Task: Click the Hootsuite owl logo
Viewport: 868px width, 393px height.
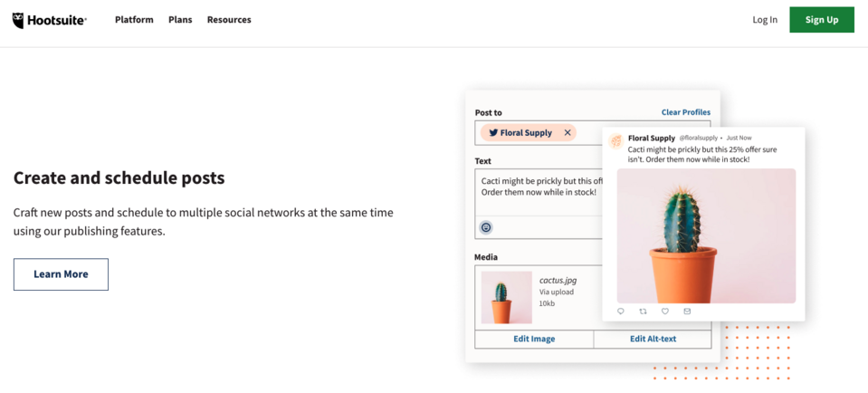Action: pos(19,20)
